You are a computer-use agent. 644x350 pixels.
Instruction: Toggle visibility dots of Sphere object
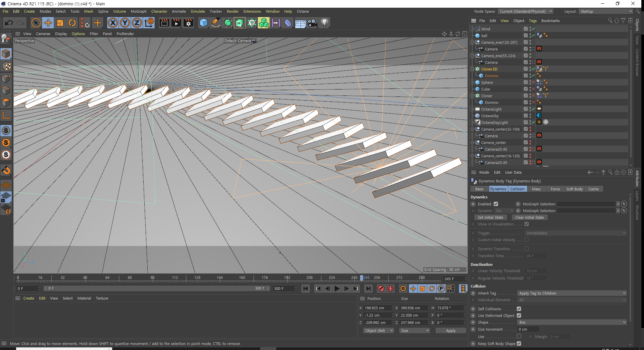coord(530,82)
